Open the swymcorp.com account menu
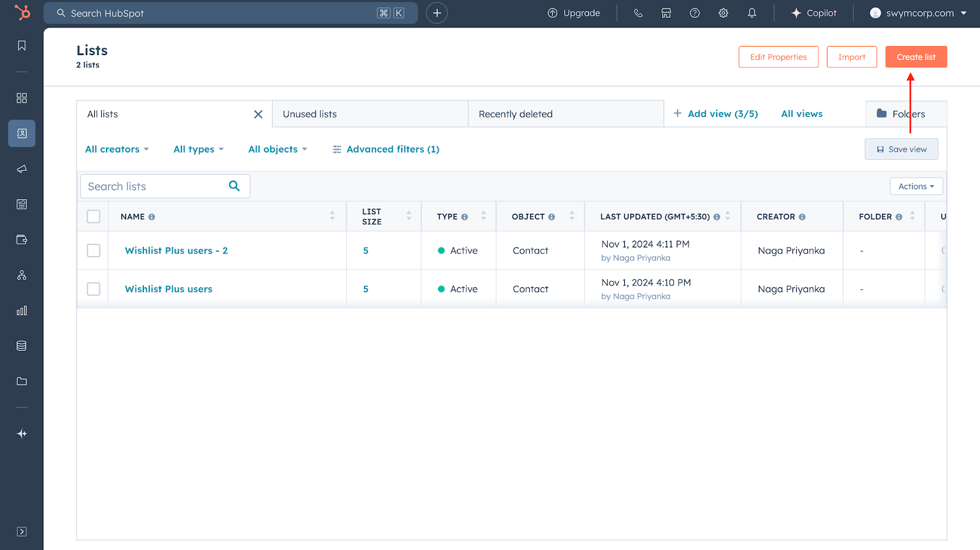 pos(919,13)
